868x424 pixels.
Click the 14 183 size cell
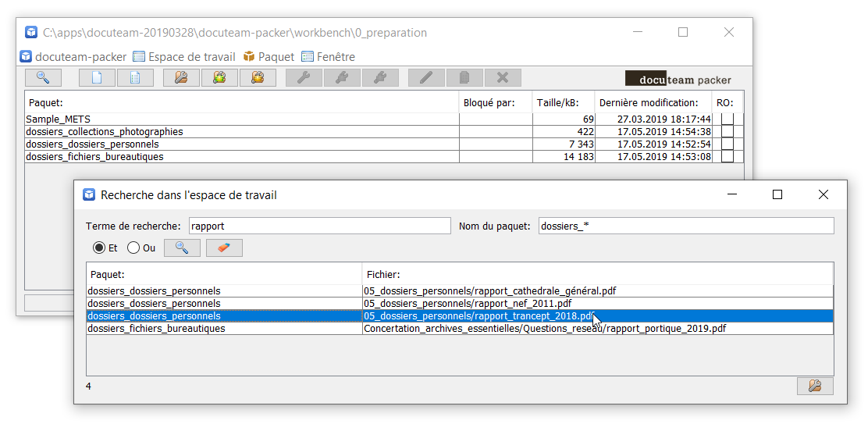pos(564,157)
